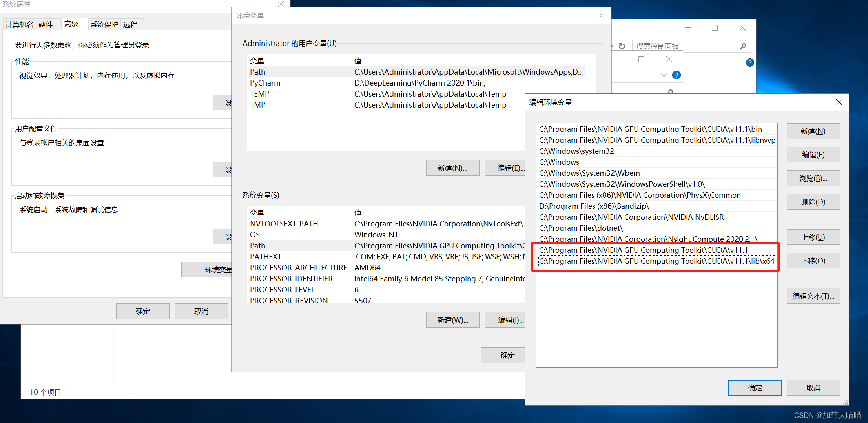Screen dimensions: 868x423
Task: Click 确定 in 系统属性 window
Action: (143, 311)
